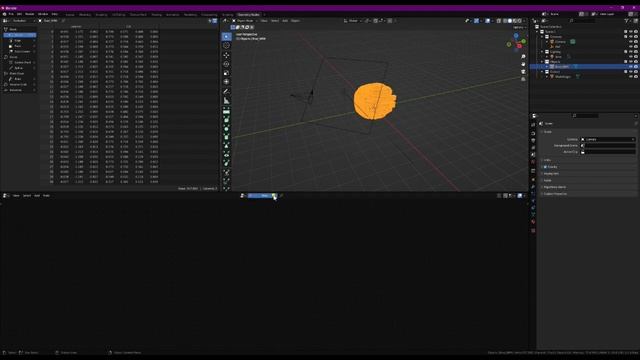Expand the Custom Properties panel
Viewport: 640px width, 360px height.
pyautogui.click(x=588, y=194)
